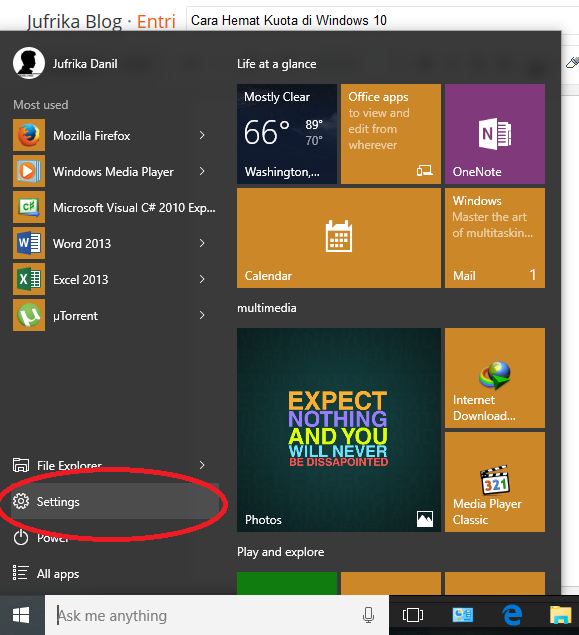
Task: Expand Mozilla Firefox jump list arrow
Action: click(202, 135)
